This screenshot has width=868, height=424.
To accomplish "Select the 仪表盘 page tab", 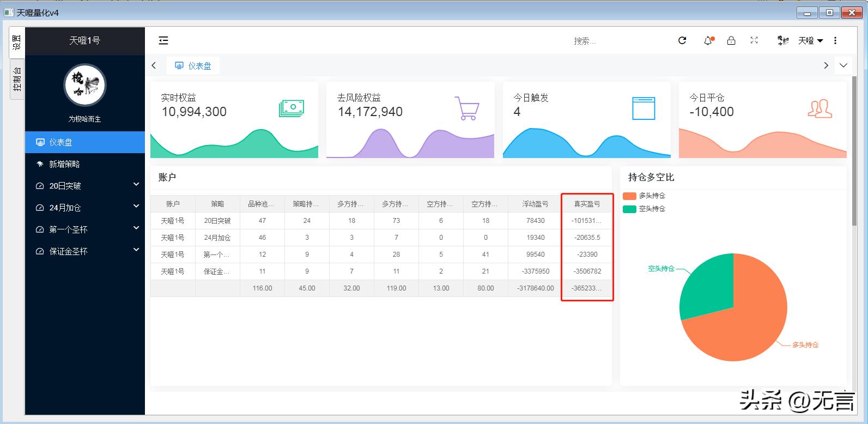I will (x=193, y=66).
